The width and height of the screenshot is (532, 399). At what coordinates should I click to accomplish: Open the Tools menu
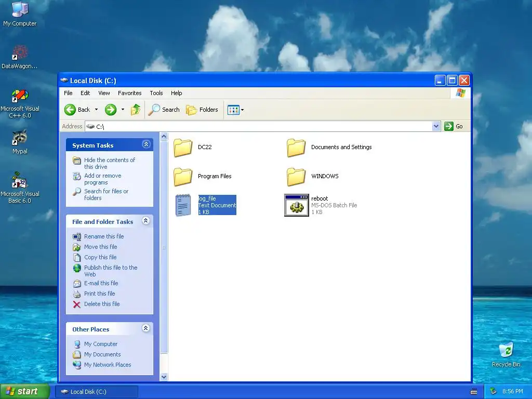click(x=156, y=93)
